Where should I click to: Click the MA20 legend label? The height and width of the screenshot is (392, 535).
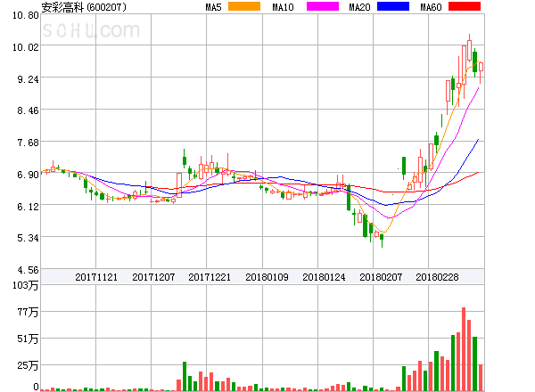359,7
